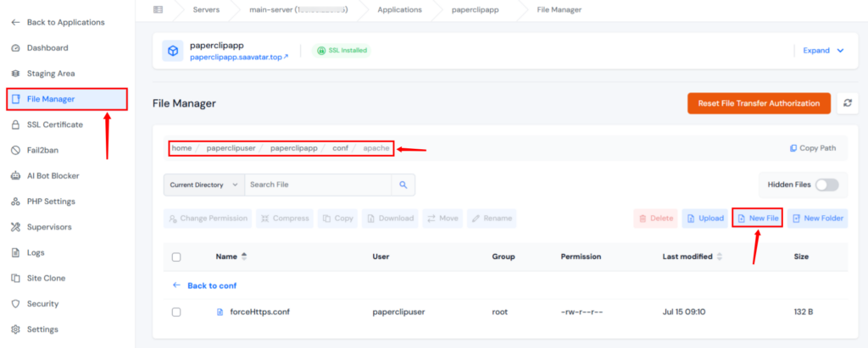Open SSL Certificate in the sidebar

pyautogui.click(x=47, y=125)
